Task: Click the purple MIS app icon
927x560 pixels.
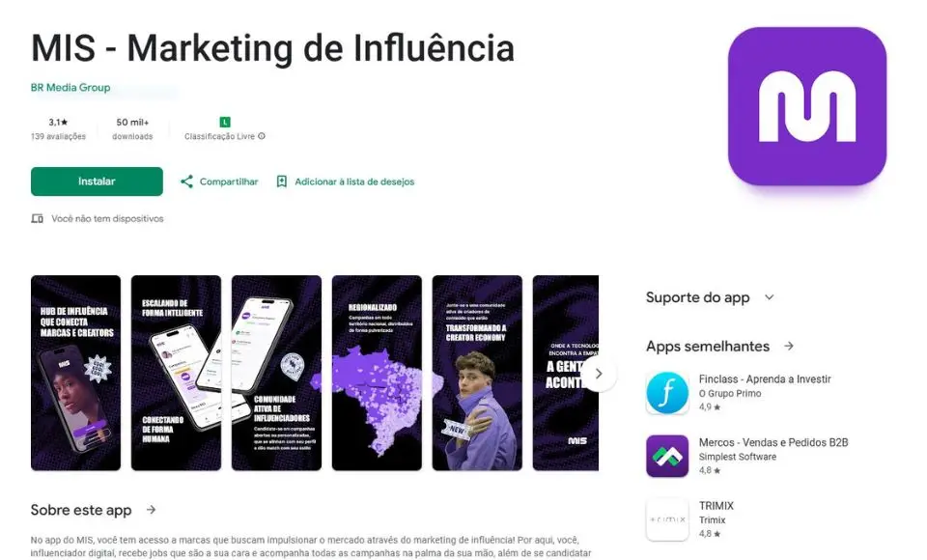Action: pyautogui.click(x=807, y=106)
